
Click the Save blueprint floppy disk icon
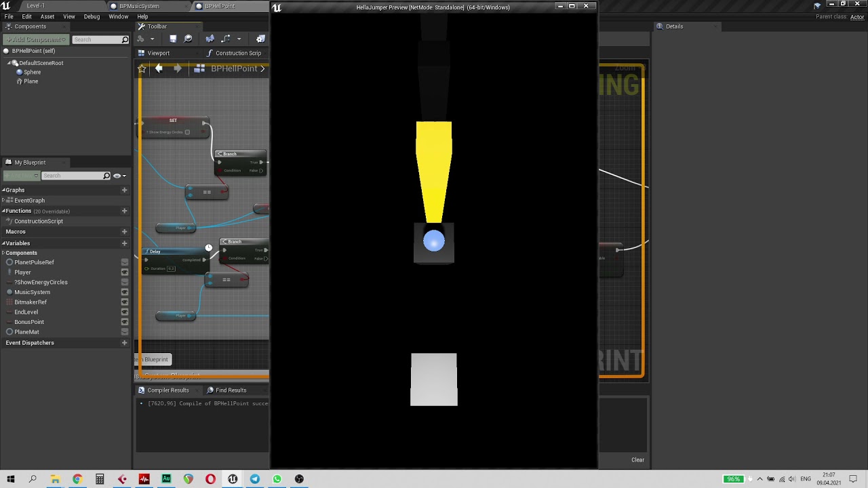(173, 39)
